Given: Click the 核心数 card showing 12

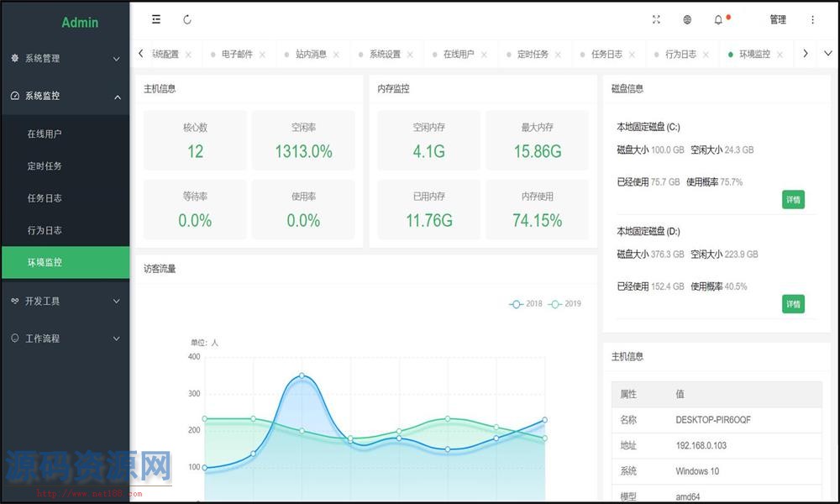Looking at the screenshot, I should click(195, 140).
